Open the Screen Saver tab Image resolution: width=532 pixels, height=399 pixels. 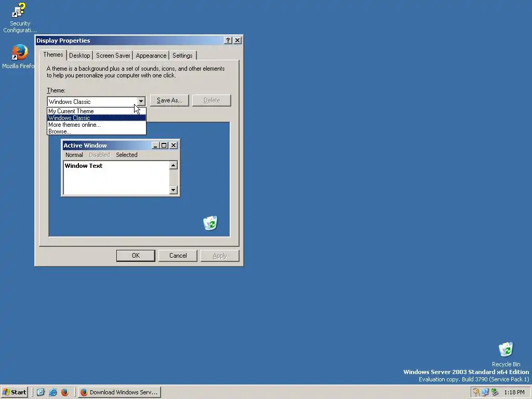pyautogui.click(x=113, y=56)
